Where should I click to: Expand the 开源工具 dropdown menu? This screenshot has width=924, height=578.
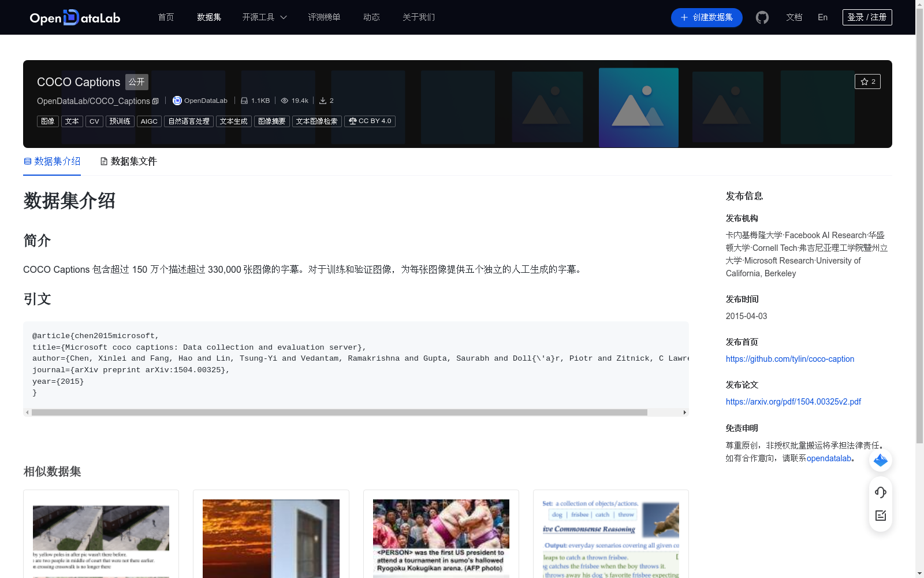coord(264,17)
